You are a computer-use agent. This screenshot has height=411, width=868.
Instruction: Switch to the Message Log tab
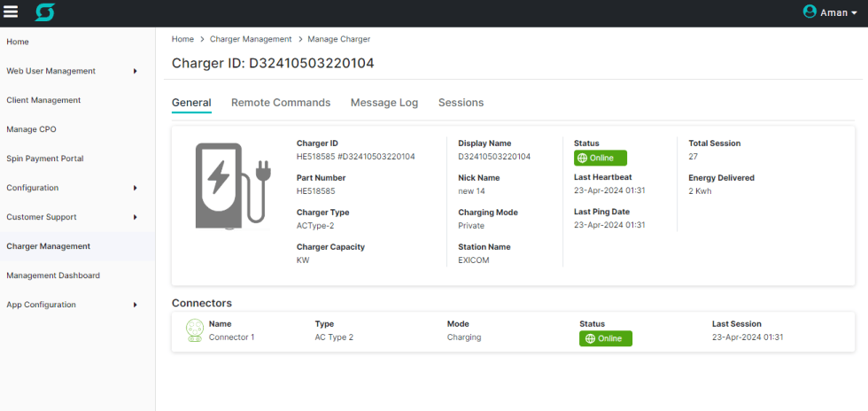(x=384, y=103)
